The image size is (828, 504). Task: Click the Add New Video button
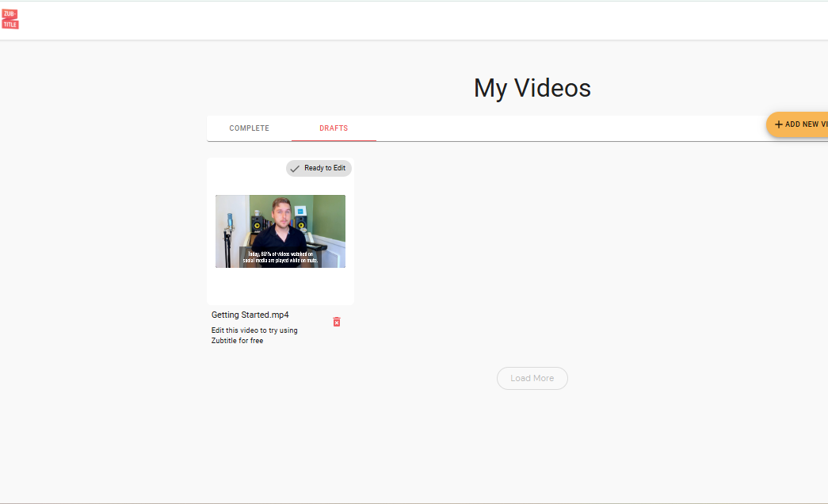797,124
